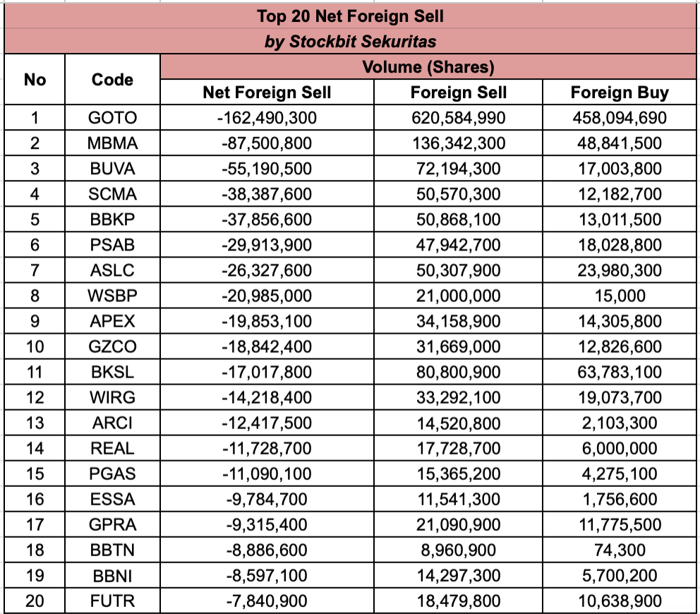
Task: Select BBNI's net foreign sell value -8,597,100
Action: coord(267,575)
